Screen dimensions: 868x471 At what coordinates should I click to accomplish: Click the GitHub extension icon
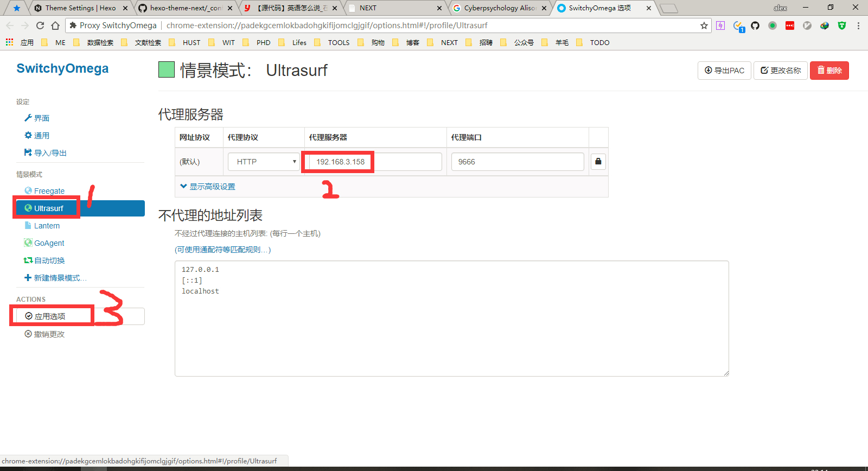(x=755, y=26)
